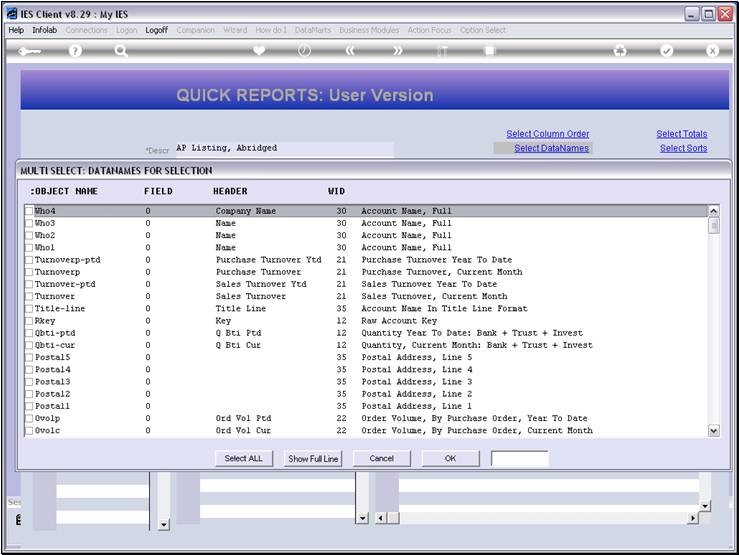Open the Select Sorts link
This screenshot has width=739, height=555.
point(683,148)
